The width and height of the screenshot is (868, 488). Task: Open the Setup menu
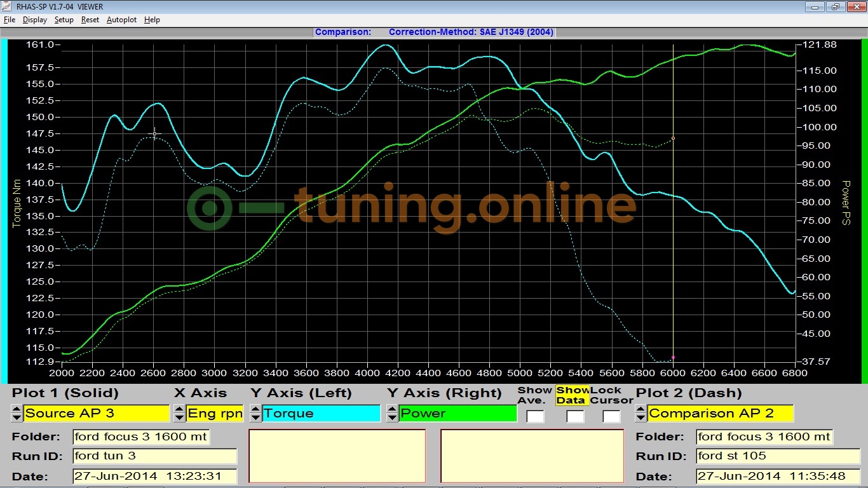click(x=64, y=20)
